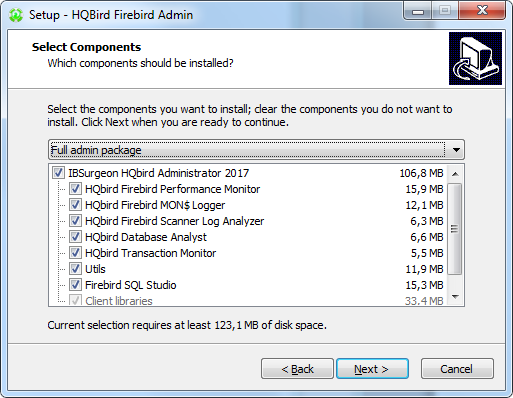
Task: Click the installer computer image in header
Action: click(475, 59)
